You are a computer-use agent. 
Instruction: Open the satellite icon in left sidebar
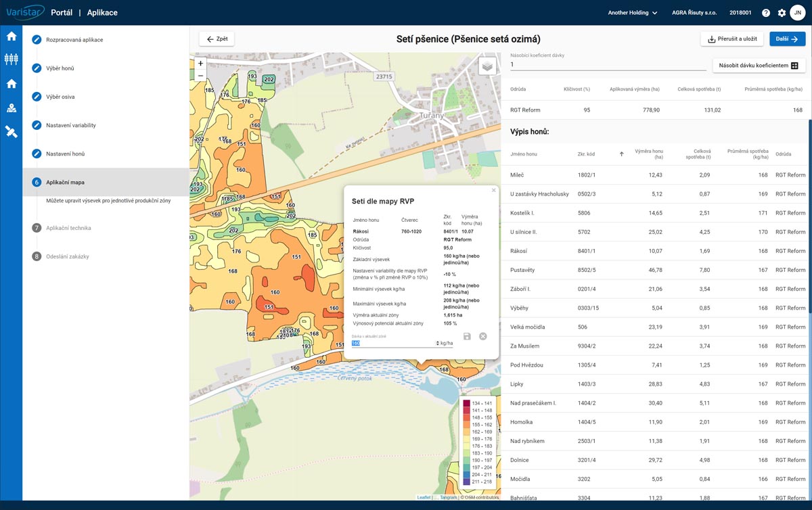[11, 132]
